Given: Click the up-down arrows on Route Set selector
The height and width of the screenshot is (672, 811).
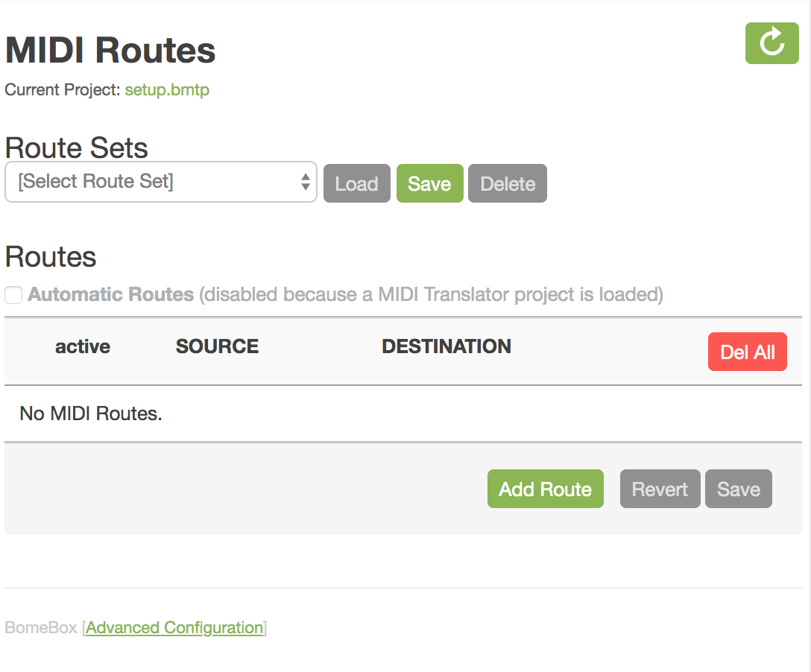Looking at the screenshot, I should [x=305, y=182].
